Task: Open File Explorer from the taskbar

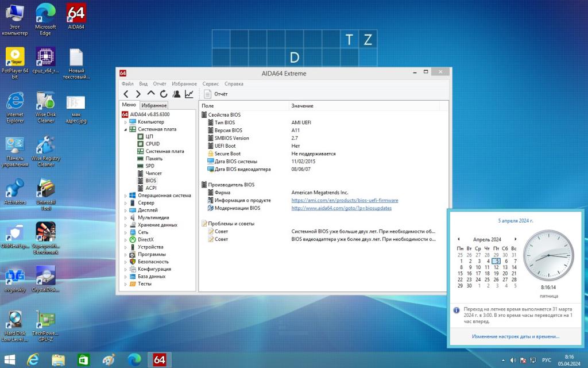Action: click(58, 360)
